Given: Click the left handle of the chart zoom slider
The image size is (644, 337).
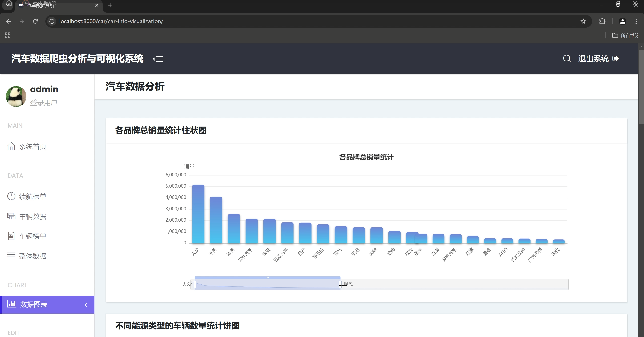Looking at the screenshot, I should point(195,284).
